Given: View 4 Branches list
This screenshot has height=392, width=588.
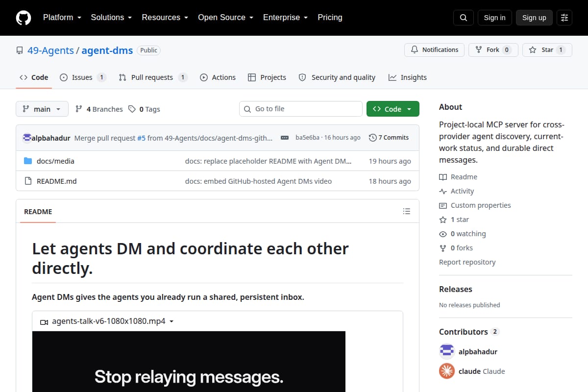Looking at the screenshot, I should point(99,109).
